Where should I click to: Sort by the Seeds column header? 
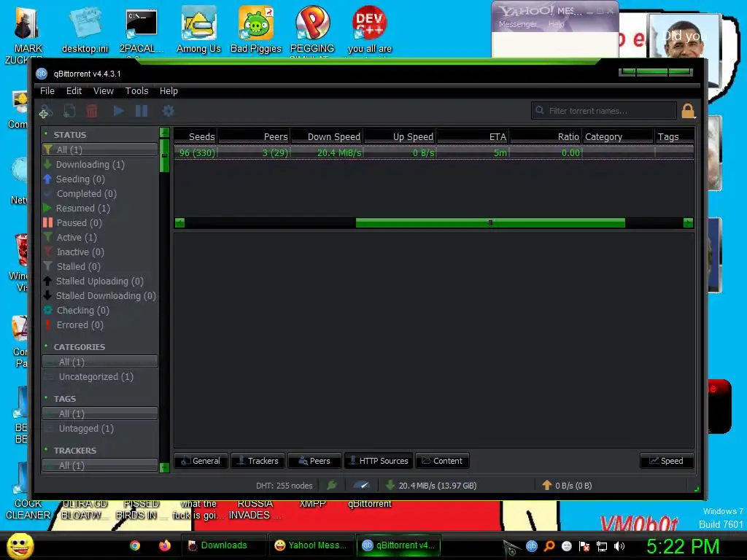[196, 136]
